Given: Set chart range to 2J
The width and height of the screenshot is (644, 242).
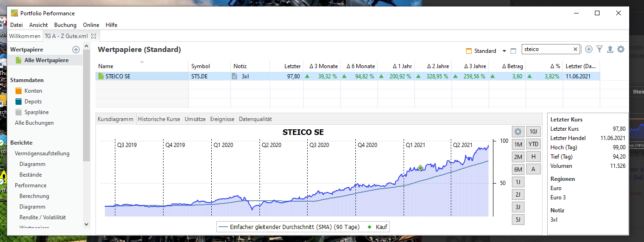Looking at the screenshot, I should (x=518, y=194).
